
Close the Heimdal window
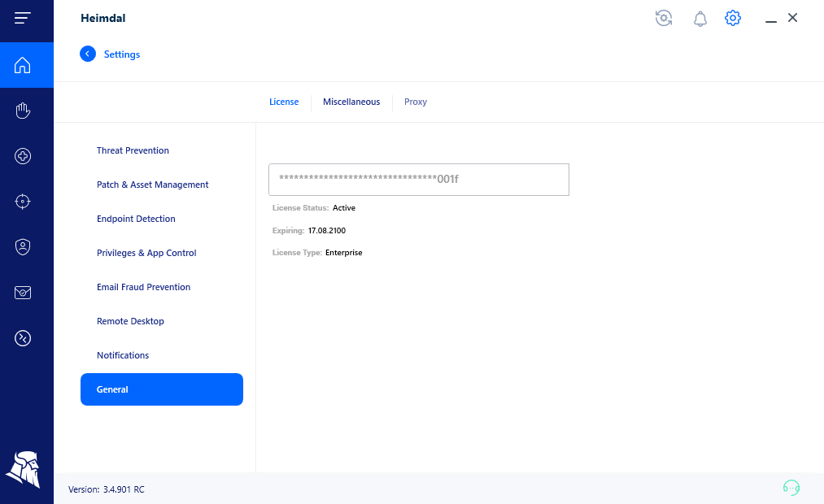(792, 18)
